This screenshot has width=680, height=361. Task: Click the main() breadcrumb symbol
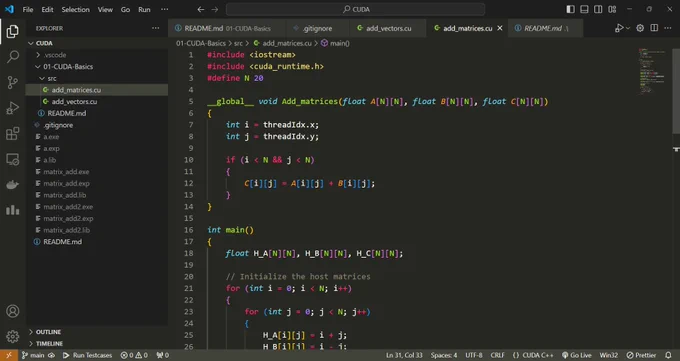pyautogui.click(x=335, y=43)
